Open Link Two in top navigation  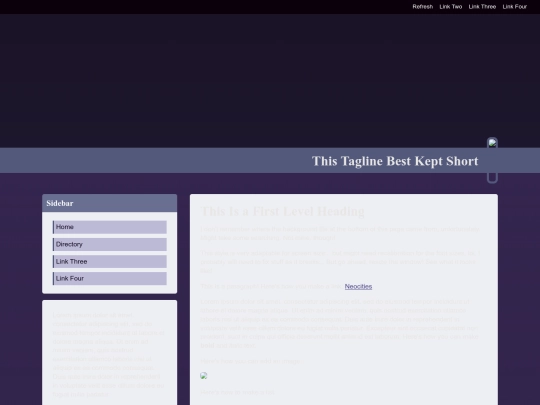450,7
